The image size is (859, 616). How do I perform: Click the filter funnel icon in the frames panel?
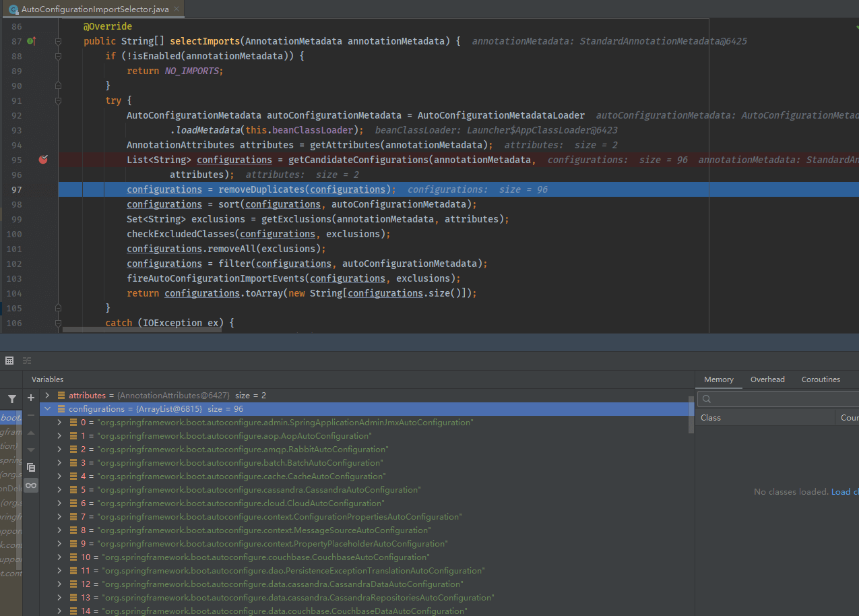tap(11, 399)
